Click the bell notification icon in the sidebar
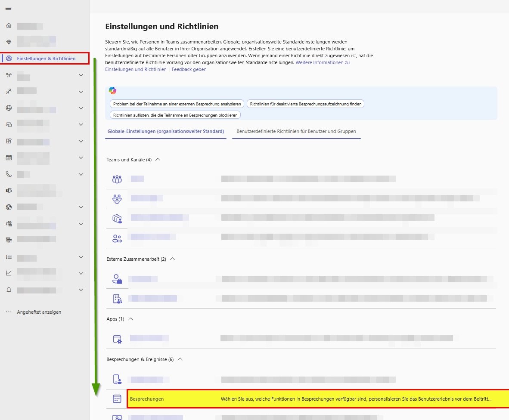 (x=9, y=290)
